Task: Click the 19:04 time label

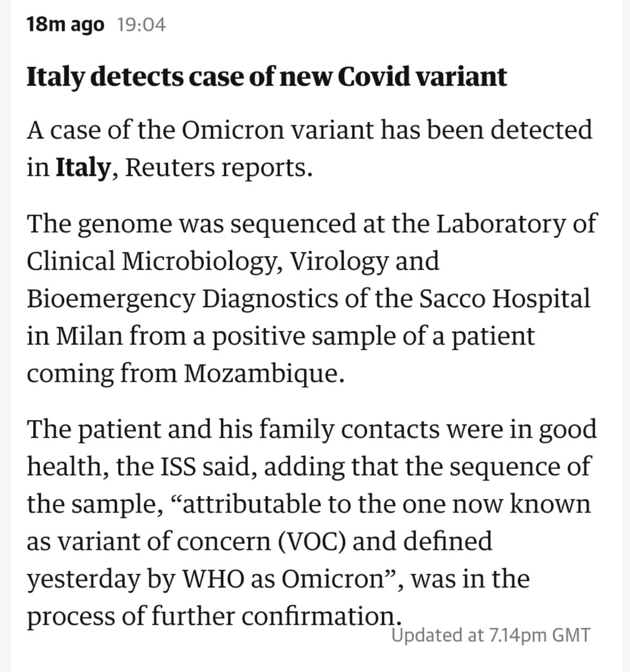Action: (141, 25)
